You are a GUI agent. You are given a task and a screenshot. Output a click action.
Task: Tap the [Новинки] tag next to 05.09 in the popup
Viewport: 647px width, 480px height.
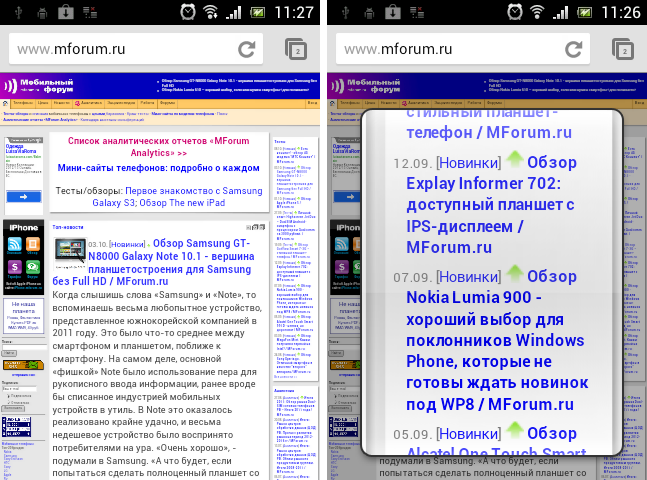pos(468,434)
